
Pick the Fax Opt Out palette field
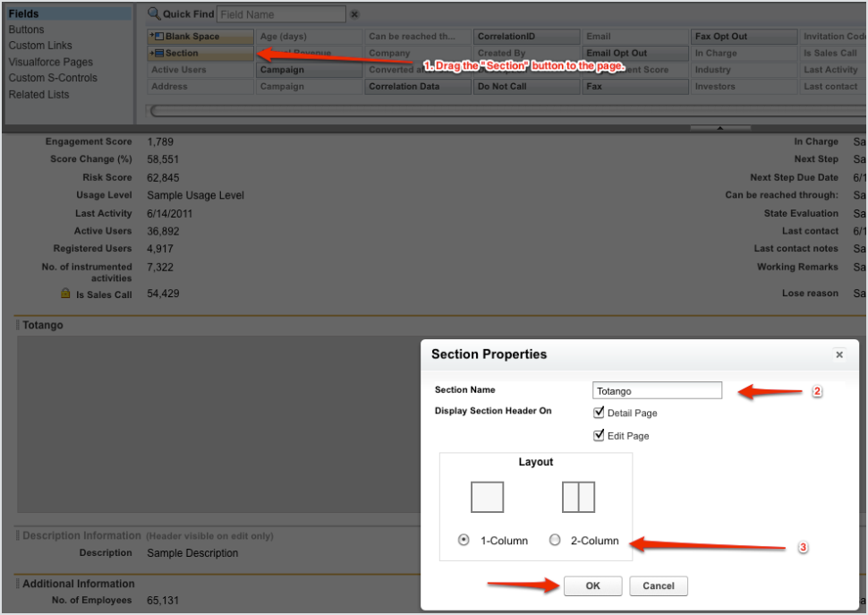[x=744, y=37]
